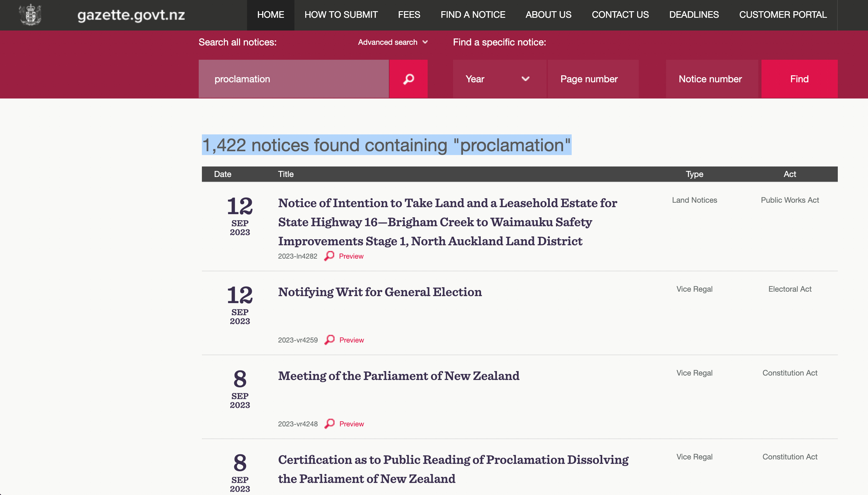Click preview magnifier icon for notice 2023-vr4248
The image size is (868, 495).
(329, 424)
